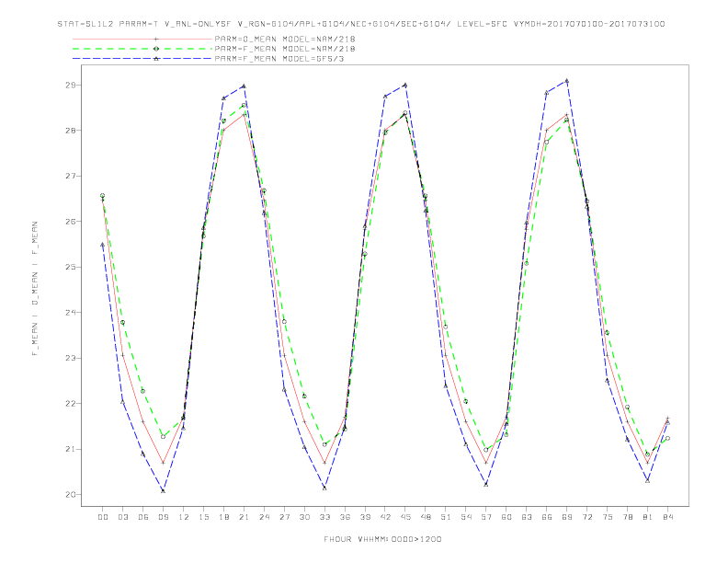728x563 pixels.
Task: Click y-axis tick label 25
Action: tap(72, 267)
